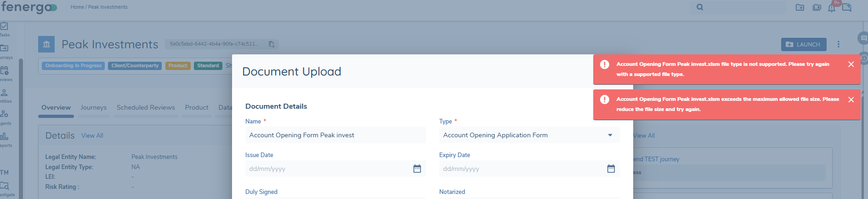Image resolution: width=868 pixels, height=199 pixels.
Task: Open Journeys icon in the left sidebar
Action: [5, 48]
